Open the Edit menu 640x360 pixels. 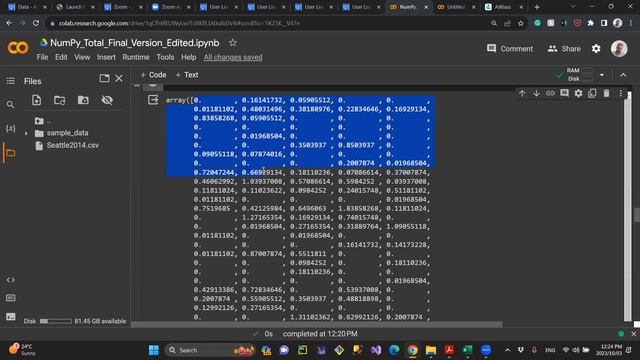(61, 57)
